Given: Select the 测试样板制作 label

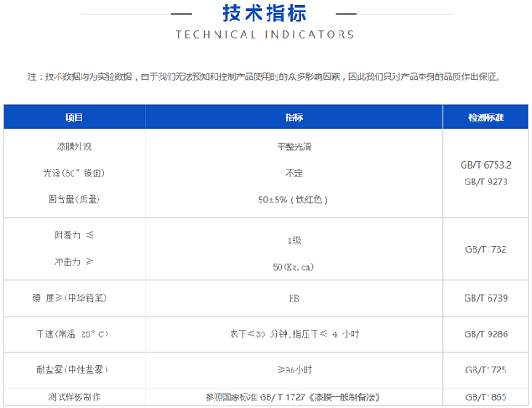Looking at the screenshot, I should point(74,396).
